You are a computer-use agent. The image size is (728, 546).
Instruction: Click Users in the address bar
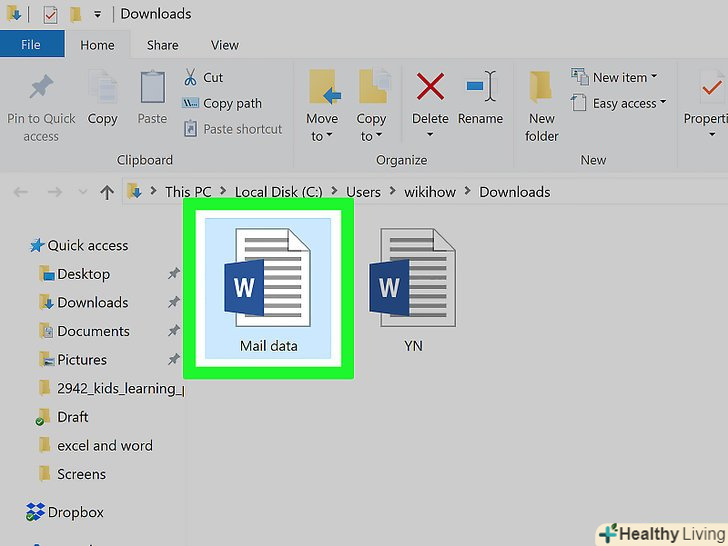[x=363, y=191]
